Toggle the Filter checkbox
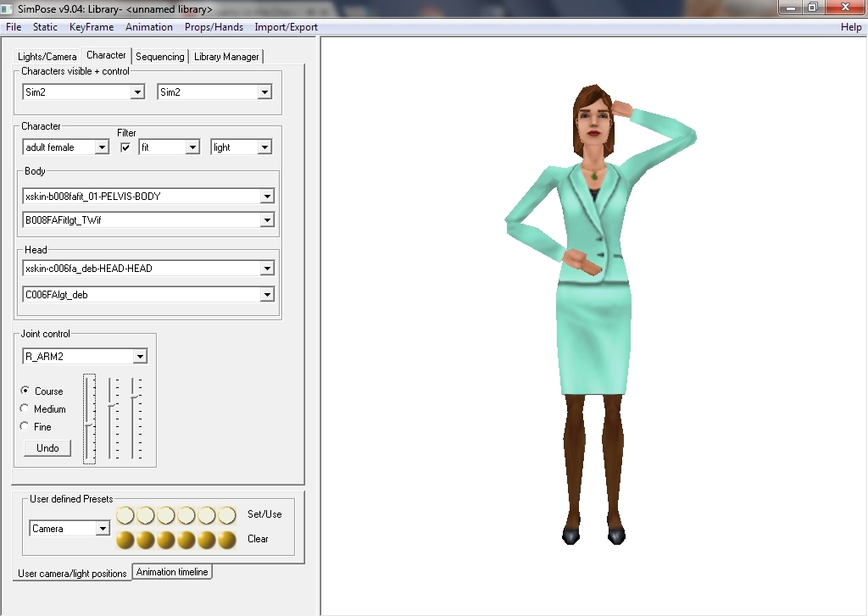This screenshot has height=616, width=868. tap(125, 147)
